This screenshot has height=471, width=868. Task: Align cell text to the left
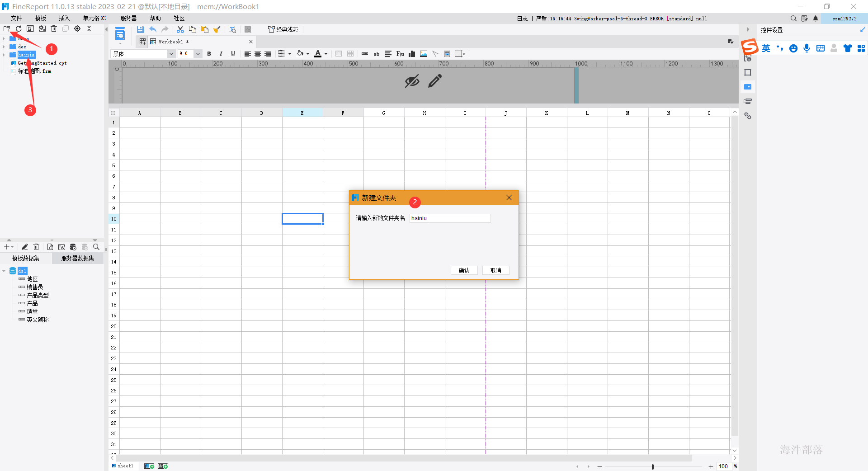[247, 54]
